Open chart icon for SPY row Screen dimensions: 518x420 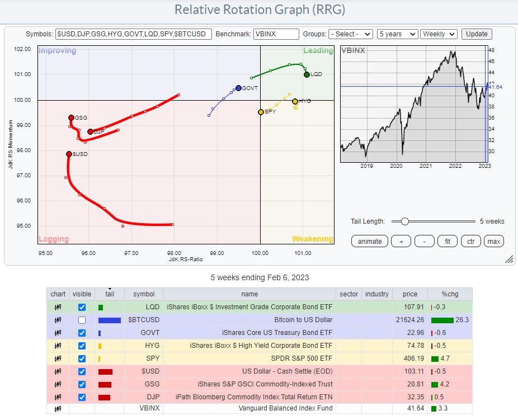coord(58,358)
